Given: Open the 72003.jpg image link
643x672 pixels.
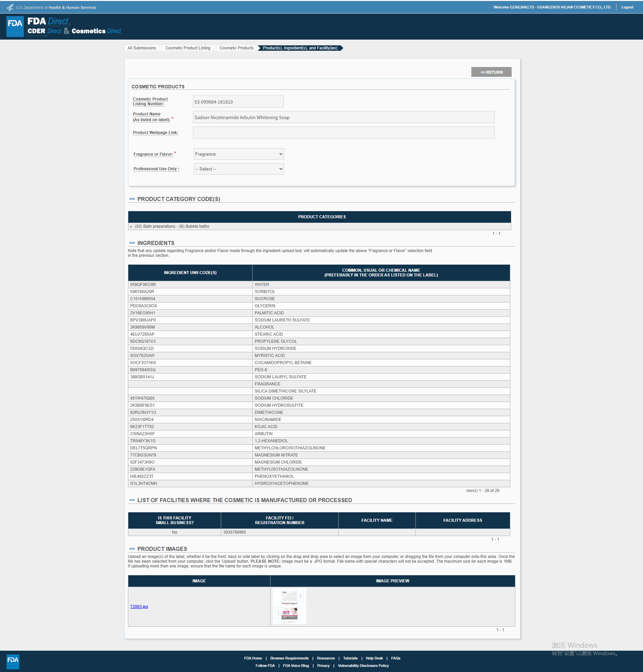Looking at the screenshot, I should pos(139,607).
